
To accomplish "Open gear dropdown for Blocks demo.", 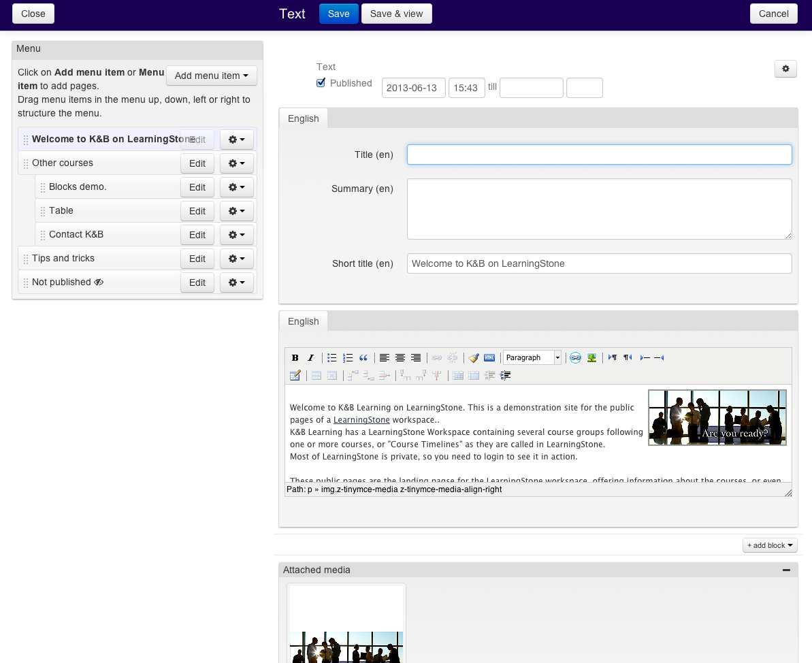I will tap(237, 187).
